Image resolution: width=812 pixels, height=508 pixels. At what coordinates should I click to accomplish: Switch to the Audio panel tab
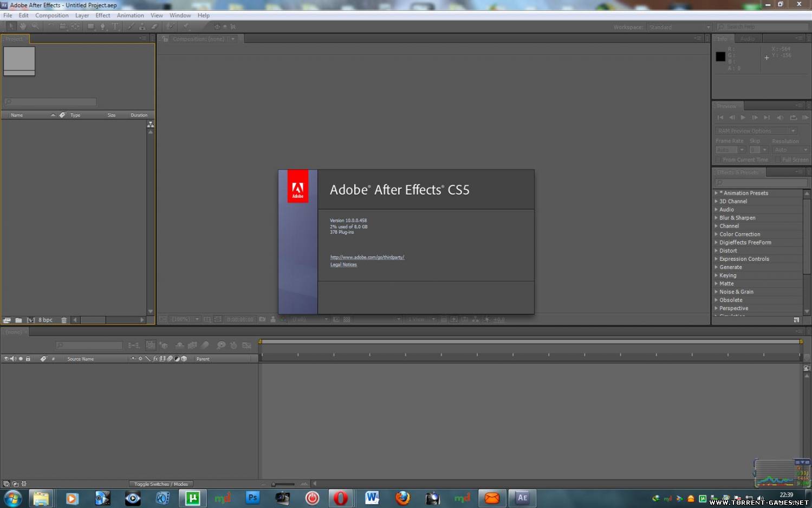point(748,38)
